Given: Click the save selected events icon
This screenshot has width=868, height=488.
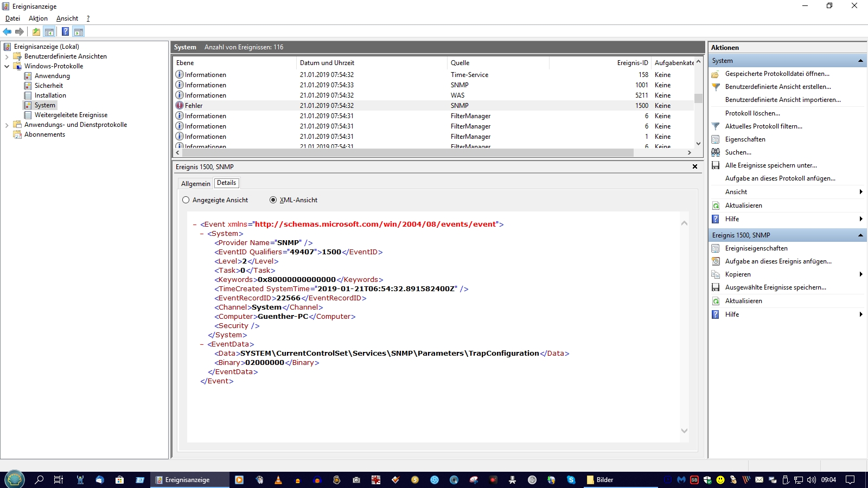Looking at the screenshot, I should tap(716, 287).
